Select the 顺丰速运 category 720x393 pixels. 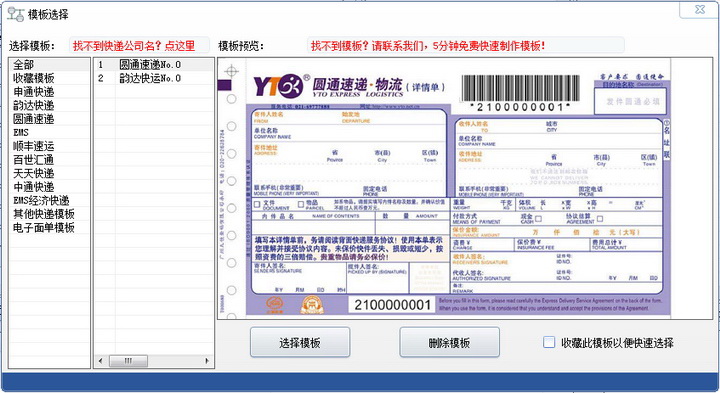tap(50, 146)
